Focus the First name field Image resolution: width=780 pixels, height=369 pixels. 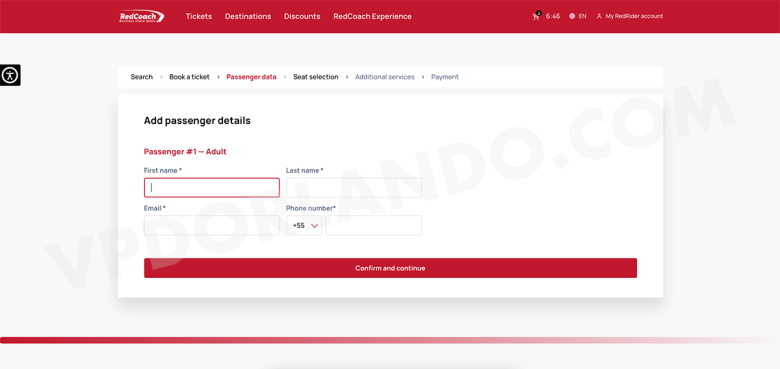click(x=212, y=187)
